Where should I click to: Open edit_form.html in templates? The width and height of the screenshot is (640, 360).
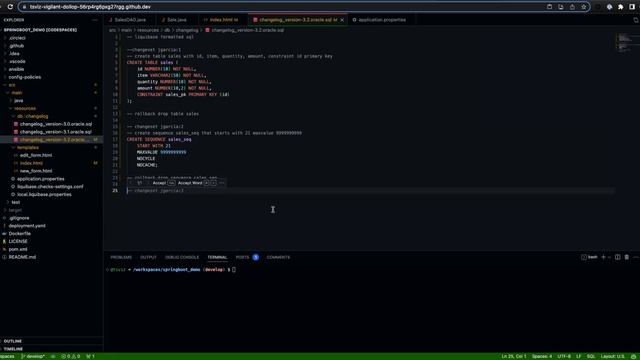[36, 155]
